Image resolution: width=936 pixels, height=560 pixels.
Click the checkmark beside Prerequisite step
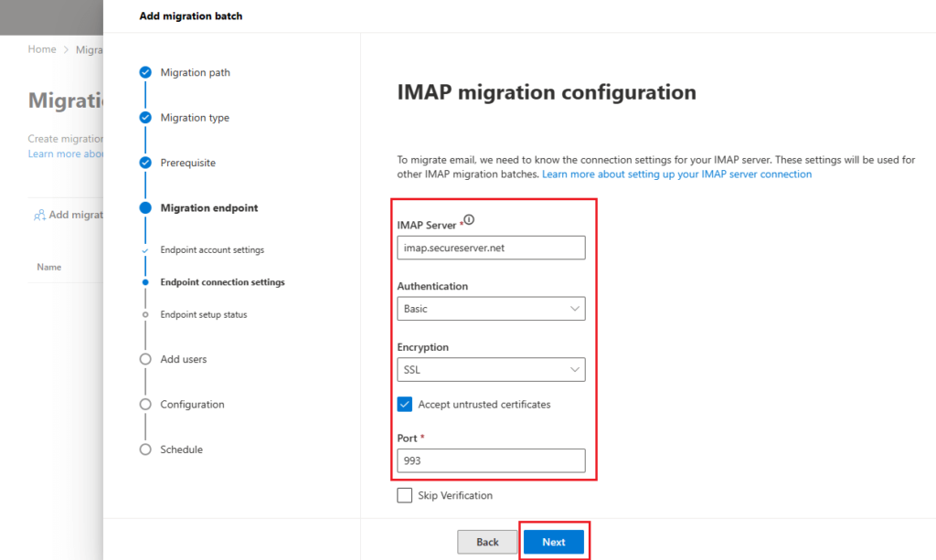pos(145,162)
